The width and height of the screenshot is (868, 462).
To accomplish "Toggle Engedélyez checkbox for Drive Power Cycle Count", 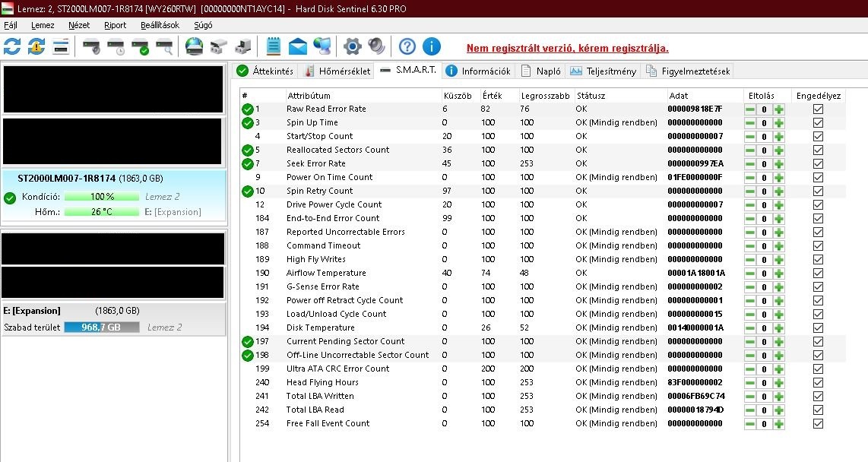I will [x=818, y=204].
